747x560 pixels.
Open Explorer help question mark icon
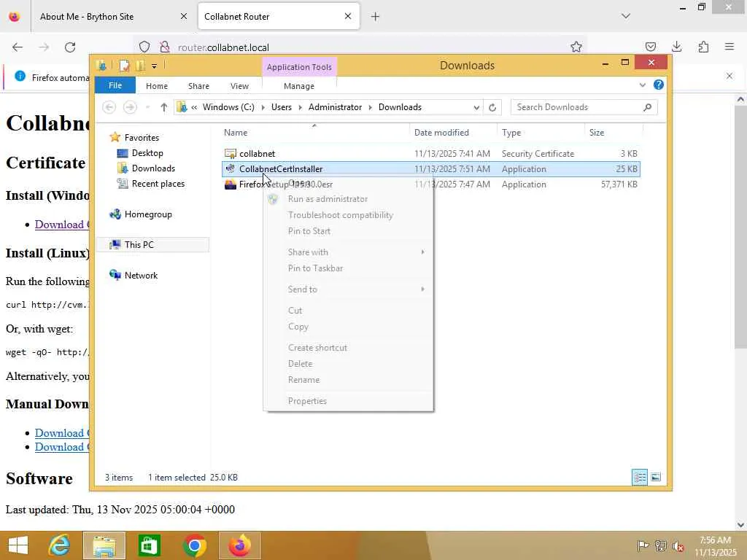(x=659, y=85)
